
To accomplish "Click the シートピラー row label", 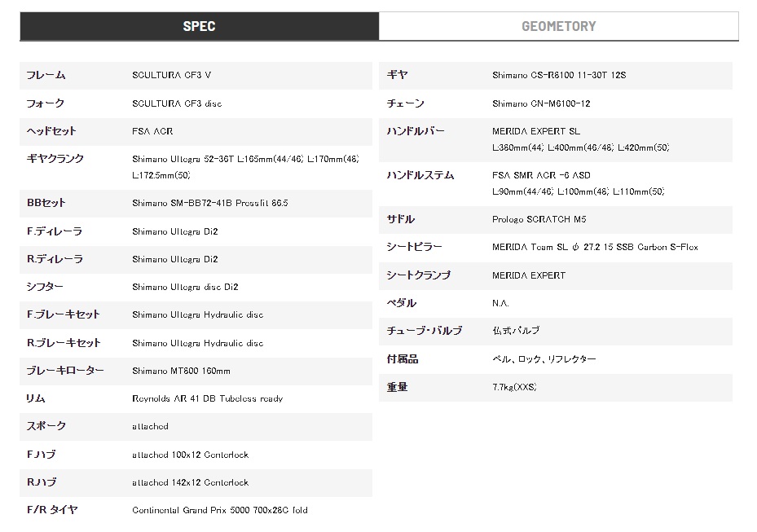I will point(414,247).
